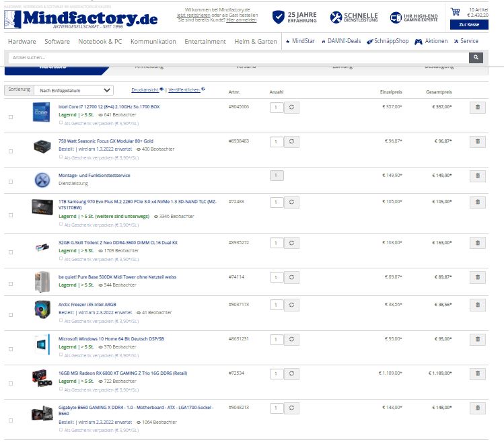
Task: Refresh quantity of Samsung 970 Evo Plus
Action: coord(291,202)
